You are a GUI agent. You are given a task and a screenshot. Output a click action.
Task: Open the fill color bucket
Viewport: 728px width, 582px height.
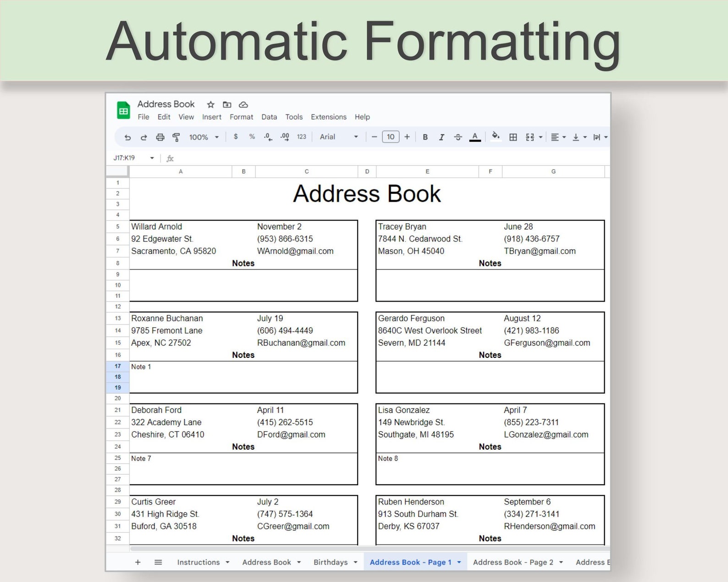tap(496, 136)
